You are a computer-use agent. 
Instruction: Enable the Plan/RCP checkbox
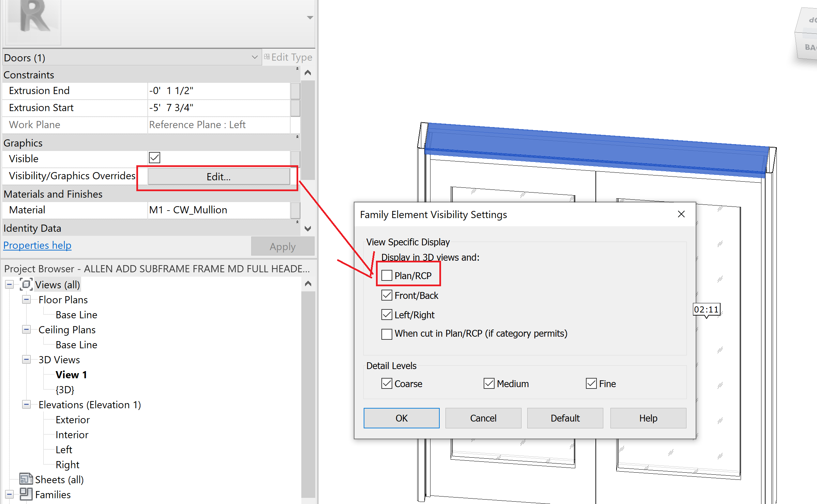(387, 275)
